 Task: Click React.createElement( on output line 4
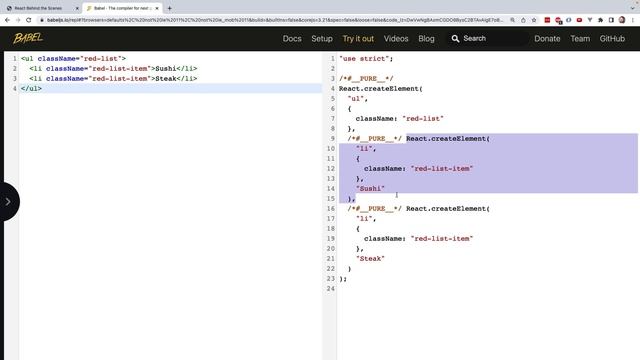click(380, 89)
